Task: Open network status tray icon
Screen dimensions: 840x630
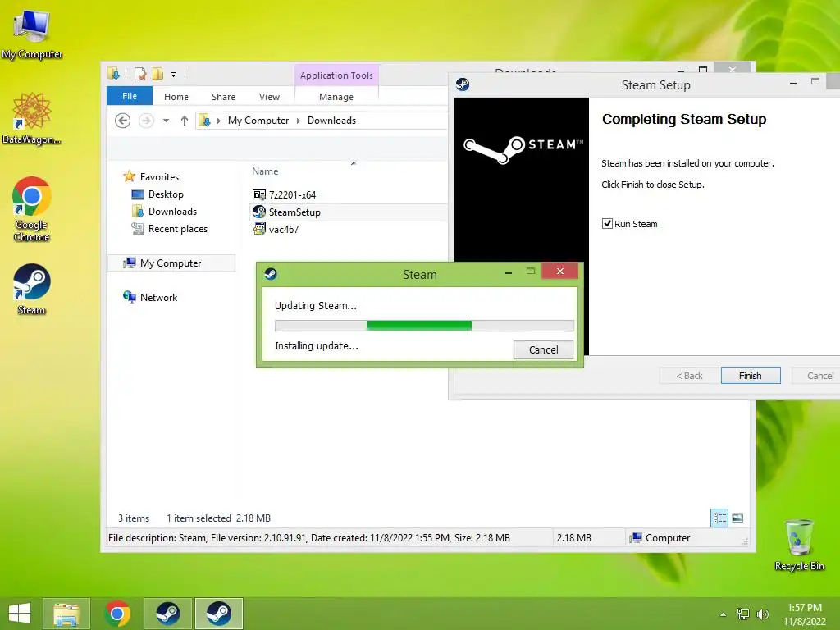Action: 743,614
